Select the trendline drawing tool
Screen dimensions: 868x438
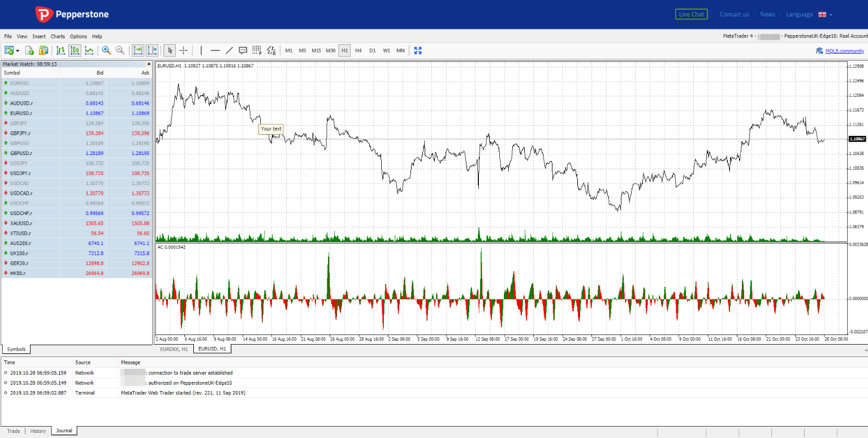[229, 50]
